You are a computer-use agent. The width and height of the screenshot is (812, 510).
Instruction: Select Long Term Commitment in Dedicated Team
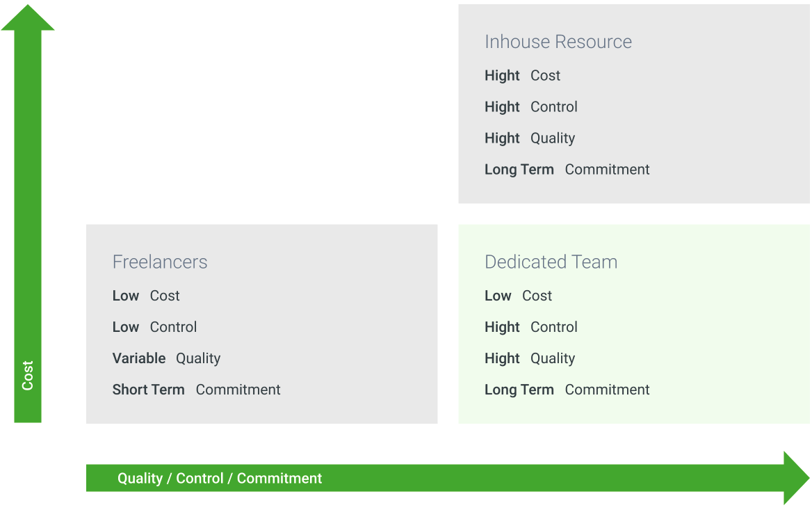click(567, 390)
